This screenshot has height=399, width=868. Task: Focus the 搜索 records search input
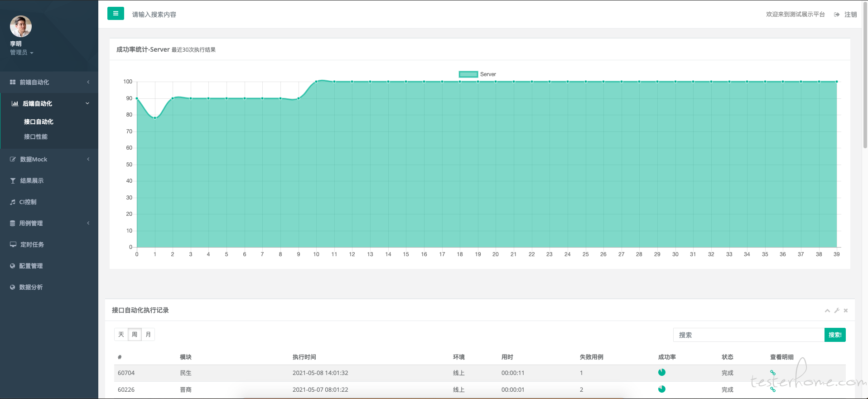coord(749,335)
